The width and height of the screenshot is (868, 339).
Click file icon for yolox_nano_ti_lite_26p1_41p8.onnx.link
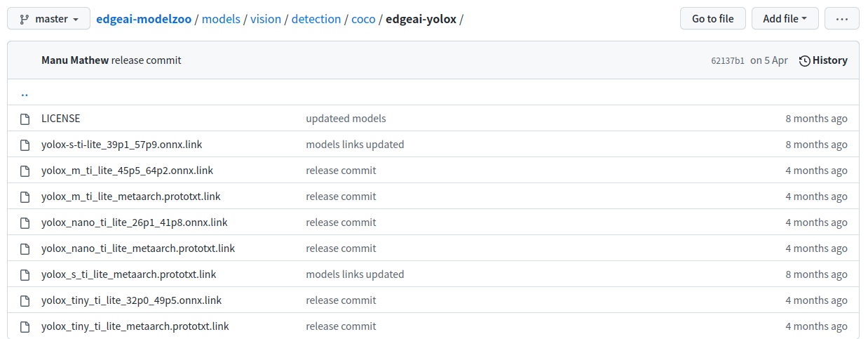click(x=25, y=223)
